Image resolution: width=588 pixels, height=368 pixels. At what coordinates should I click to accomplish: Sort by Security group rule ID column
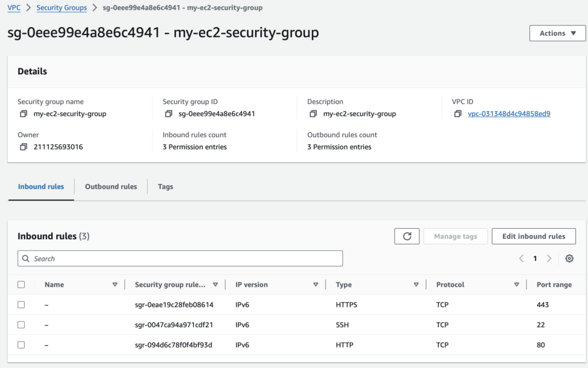tap(215, 285)
